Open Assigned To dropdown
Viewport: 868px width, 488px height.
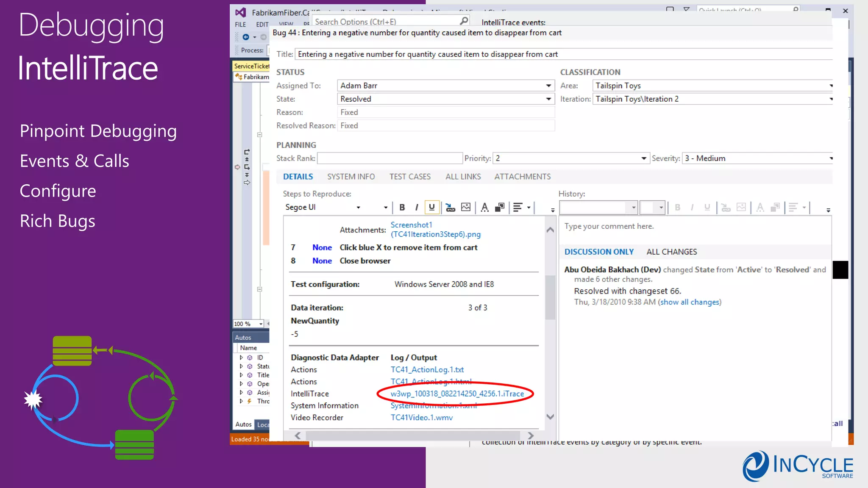(x=548, y=86)
